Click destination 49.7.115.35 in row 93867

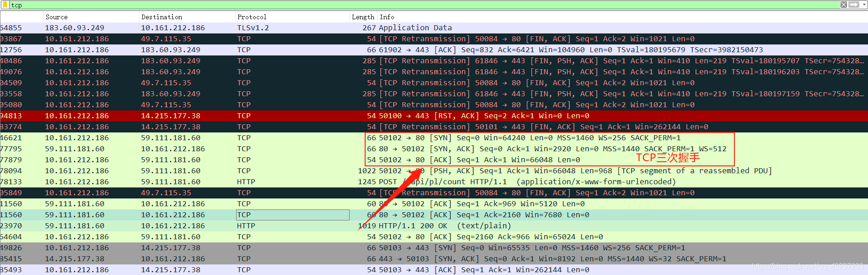tap(166, 38)
